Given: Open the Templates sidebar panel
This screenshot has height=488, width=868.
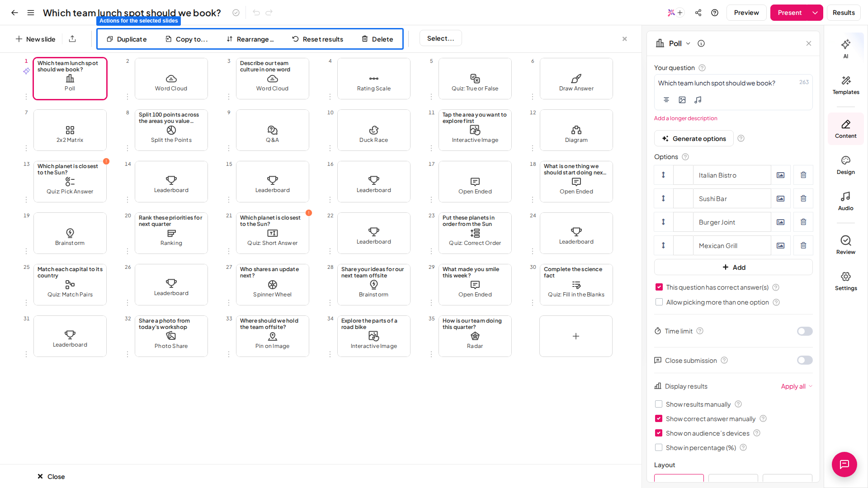Looking at the screenshot, I should [846, 85].
